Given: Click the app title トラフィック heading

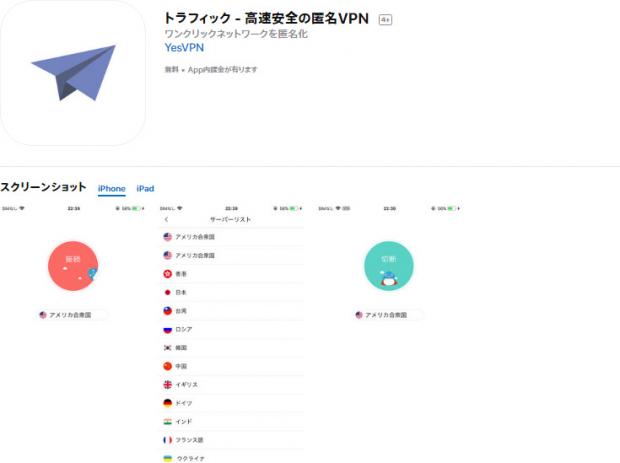Looking at the screenshot, I should (268, 18).
